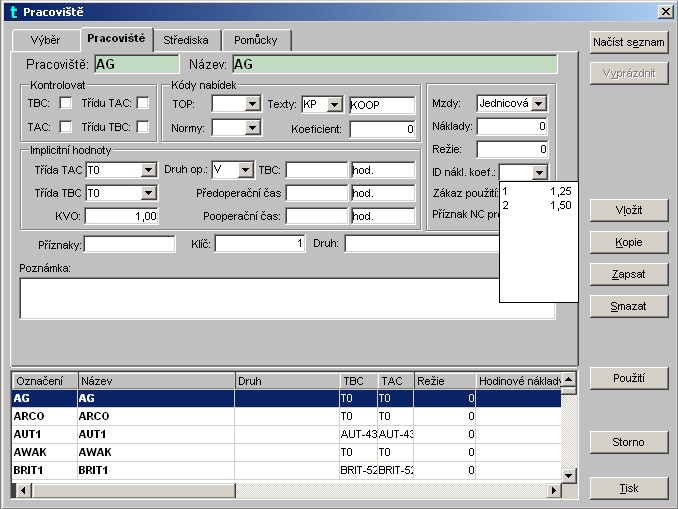Open the Normy dropdown
The height and width of the screenshot is (509, 678).
253,128
